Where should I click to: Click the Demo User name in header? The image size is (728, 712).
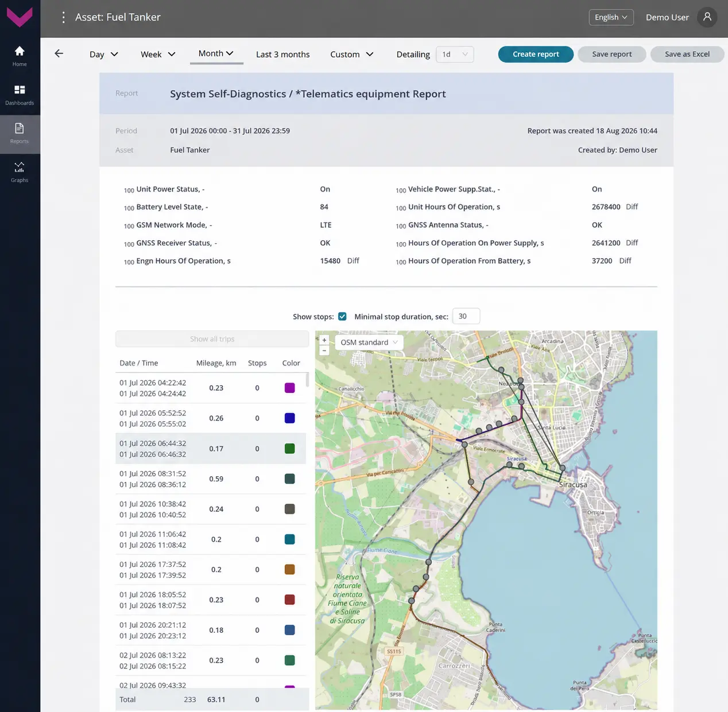point(667,17)
